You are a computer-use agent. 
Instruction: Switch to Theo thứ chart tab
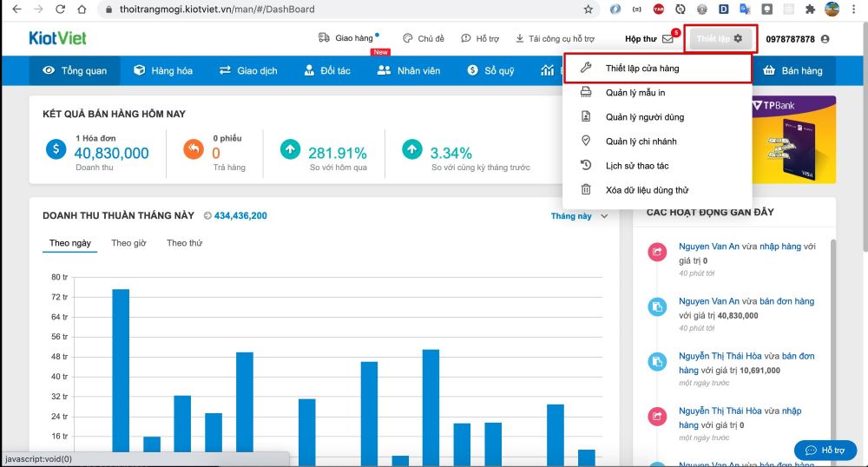(x=184, y=243)
